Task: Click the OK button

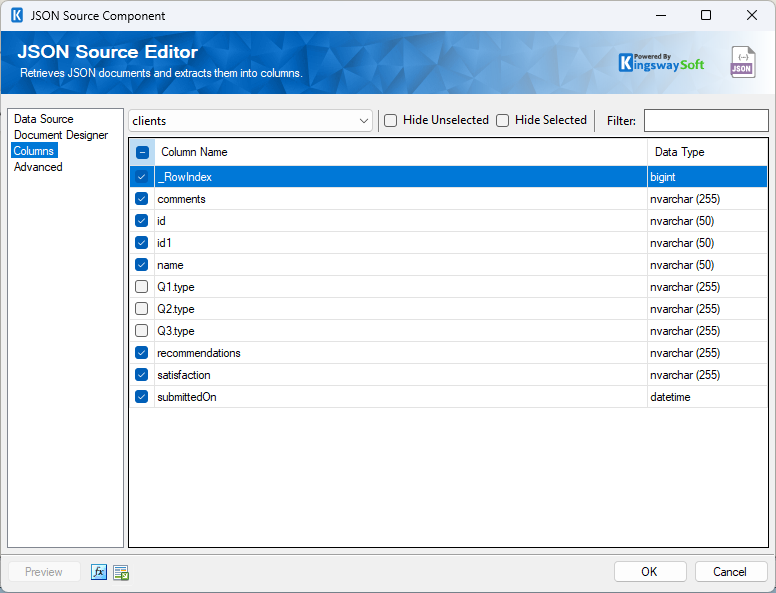Action: (650, 572)
